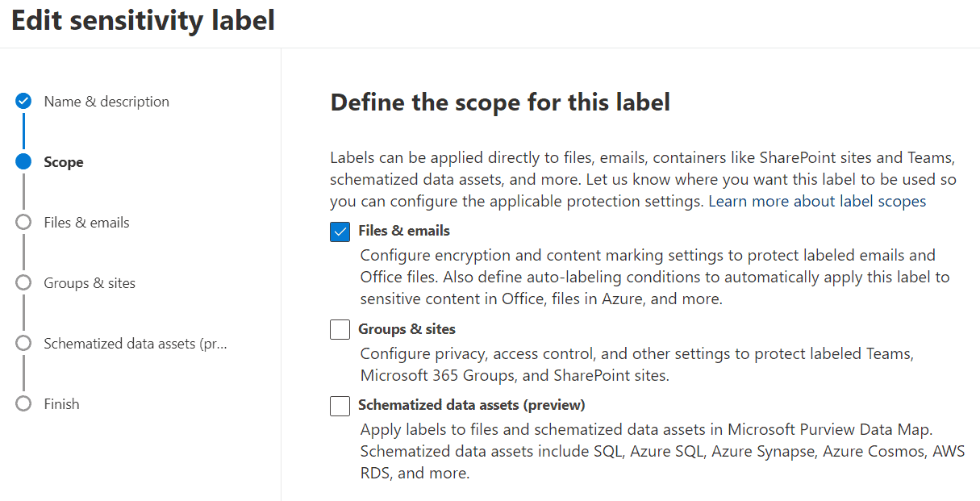
Task: Select the Files & emails step label
Action: tap(88, 222)
